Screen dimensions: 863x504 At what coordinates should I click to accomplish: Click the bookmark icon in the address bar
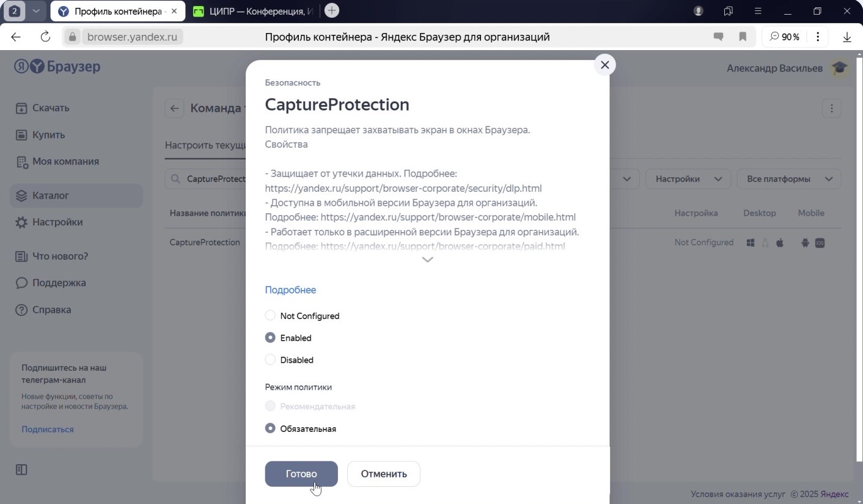pos(743,37)
